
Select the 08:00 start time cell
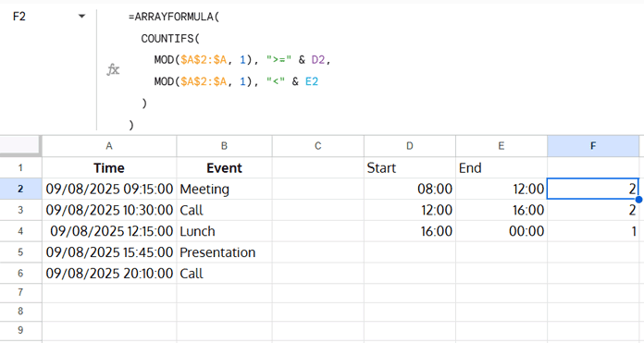coord(410,189)
